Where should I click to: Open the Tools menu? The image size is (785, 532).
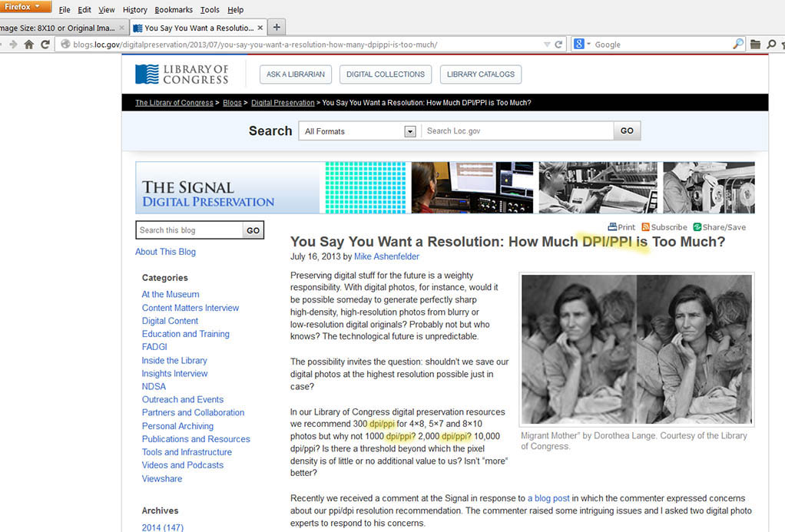pos(210,9)
